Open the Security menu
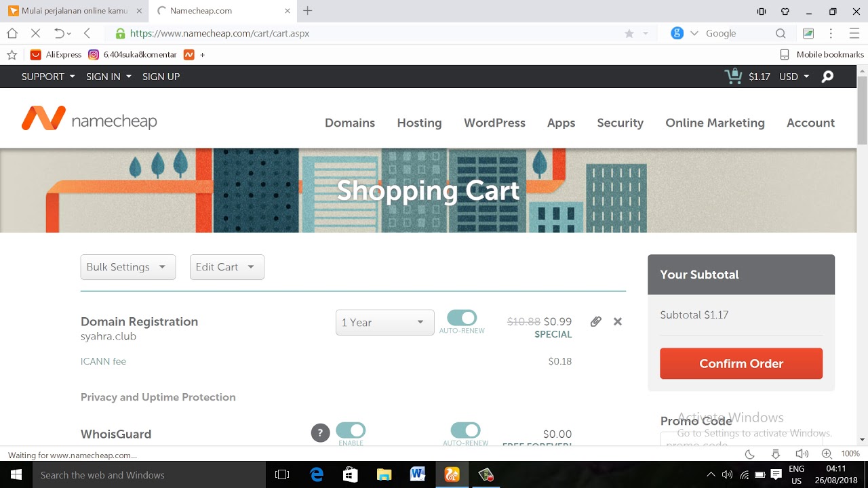 pos(620,123)
